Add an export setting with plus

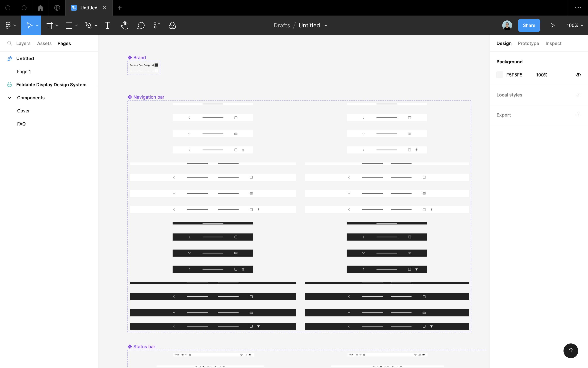click(578, 115)
